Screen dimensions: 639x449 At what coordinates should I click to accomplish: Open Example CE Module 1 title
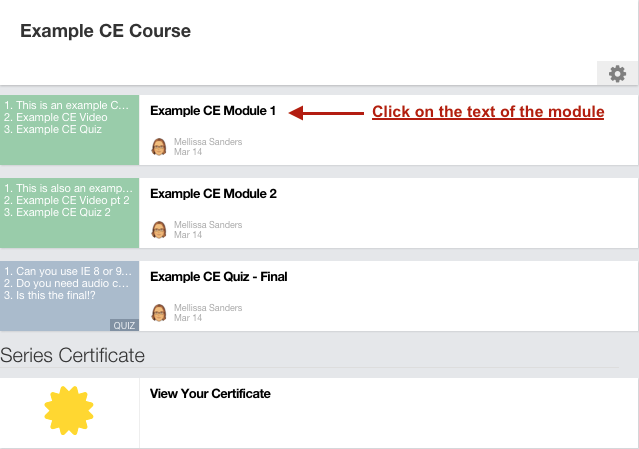pyautogui.click(x=213, y=111)
